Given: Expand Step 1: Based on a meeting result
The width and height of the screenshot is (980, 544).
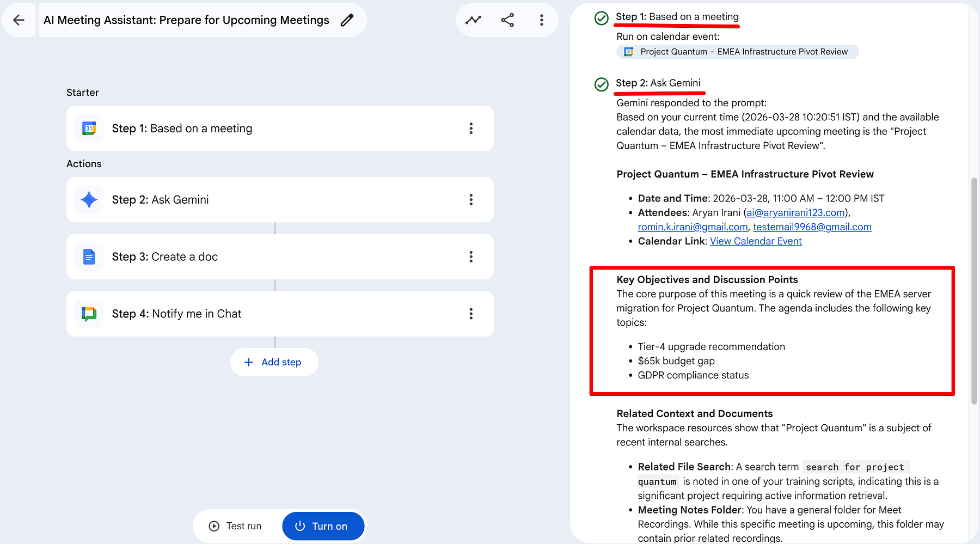Looking at the screenshot, I should point(677,17).
